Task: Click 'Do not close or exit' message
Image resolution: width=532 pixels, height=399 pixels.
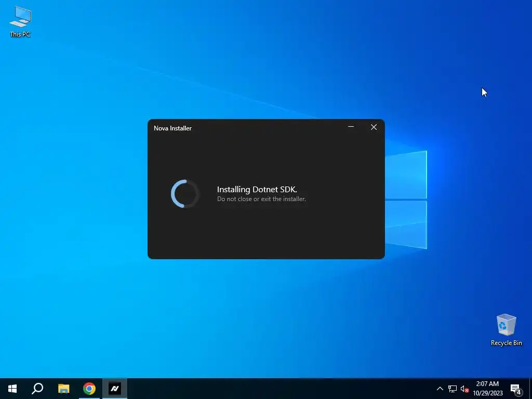Action: (x=261, y=199)
